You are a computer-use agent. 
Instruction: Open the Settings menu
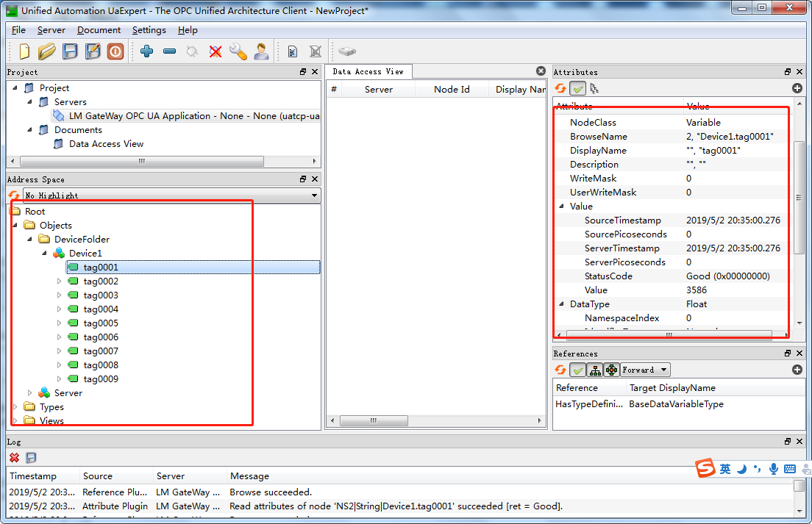[149, 30]
